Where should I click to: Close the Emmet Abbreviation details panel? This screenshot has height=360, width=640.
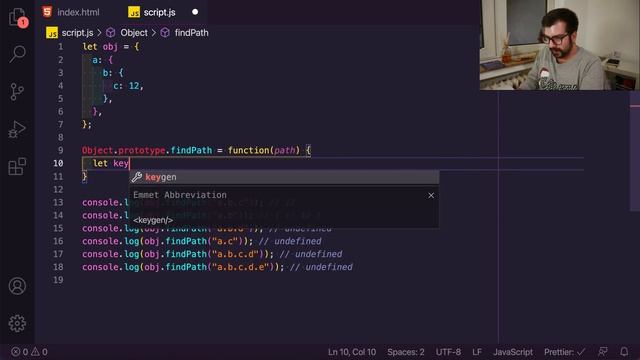[x=431, y=196]
